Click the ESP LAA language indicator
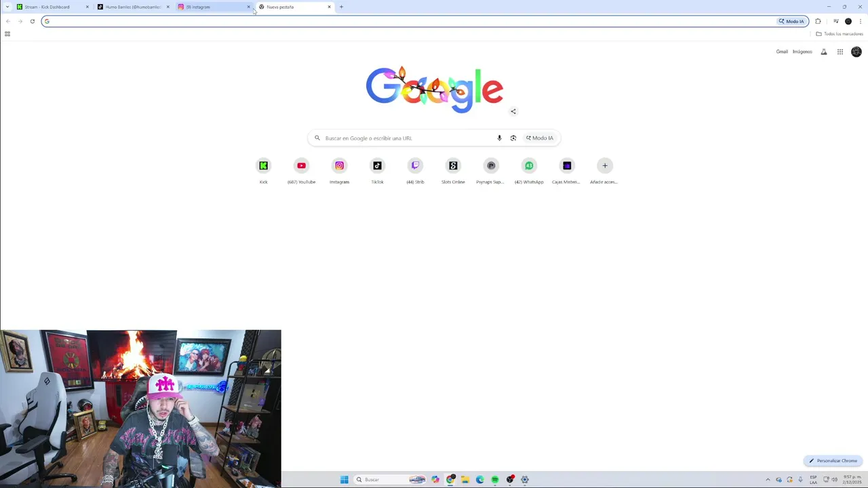Screen dimensions: 868x488 pyautogui.click(x=813, y=480)
